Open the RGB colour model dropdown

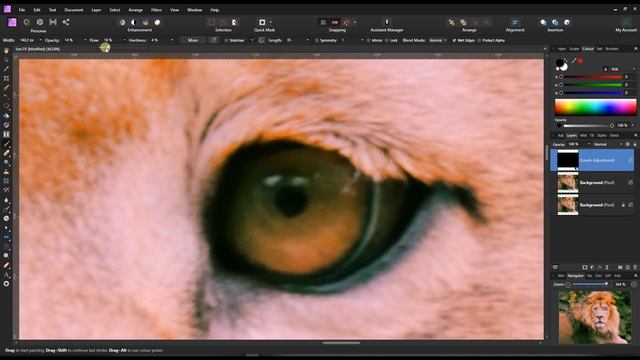[x=622, y=69]
